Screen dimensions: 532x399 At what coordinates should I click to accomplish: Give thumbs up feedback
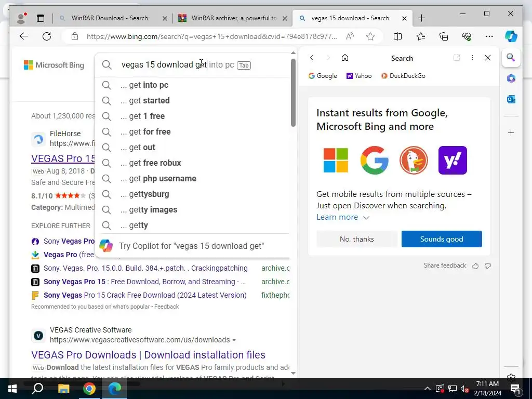pyautogui.click(x=475, y=265)
